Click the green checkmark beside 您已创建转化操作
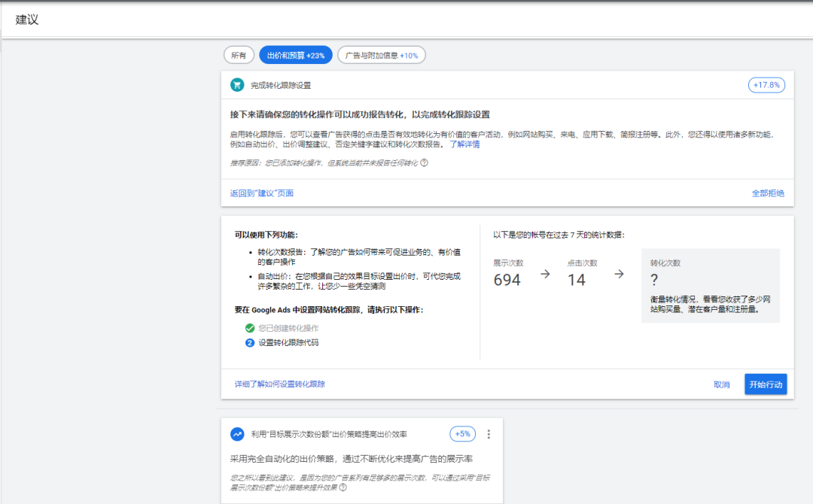Image resolution: width=813 pixels, height=504 pixels. click(250, 328)
